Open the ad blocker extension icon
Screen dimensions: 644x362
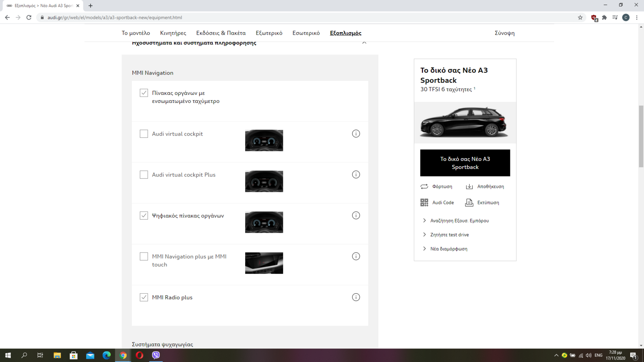pyautogui.click(x=594, y=17)
